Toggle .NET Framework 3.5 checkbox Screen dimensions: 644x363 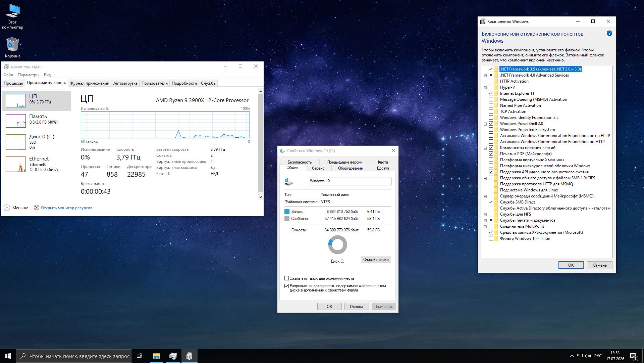(x=491, y=69)
